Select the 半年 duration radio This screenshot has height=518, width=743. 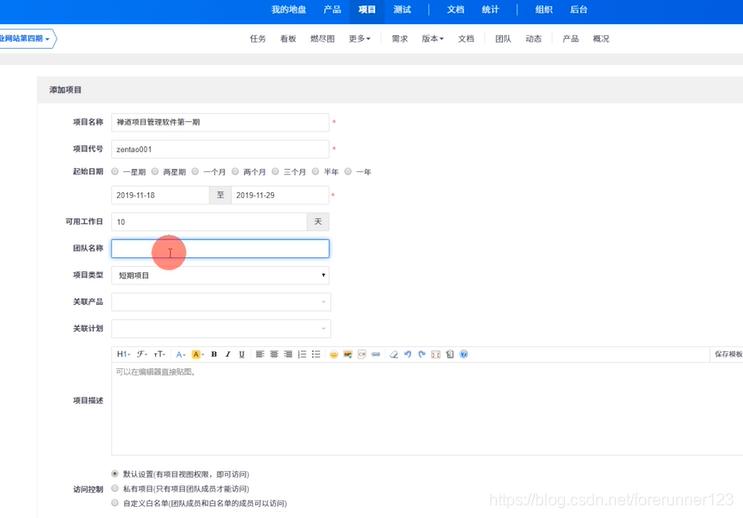[x=316, y=172]
